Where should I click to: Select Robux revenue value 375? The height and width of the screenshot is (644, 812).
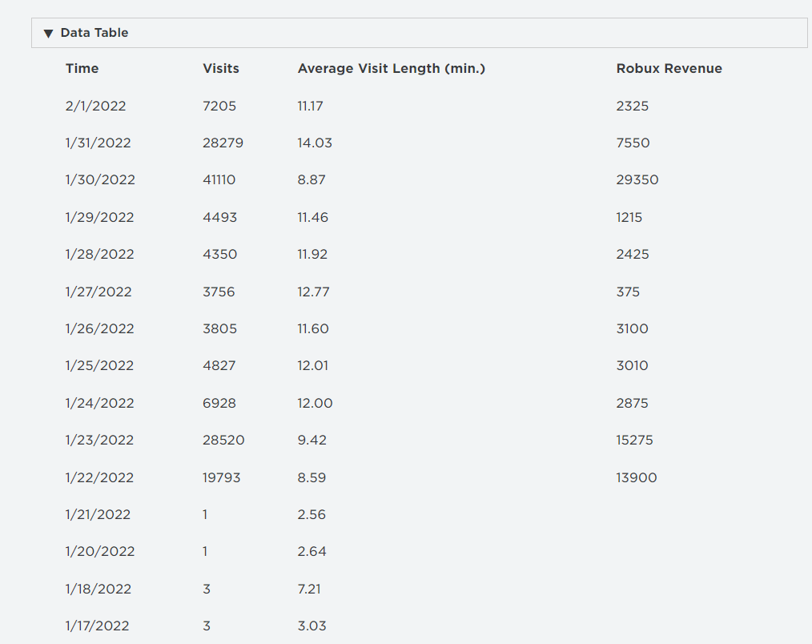[x=628, y=292]
